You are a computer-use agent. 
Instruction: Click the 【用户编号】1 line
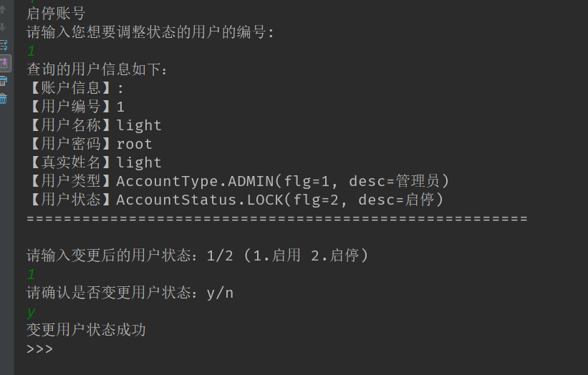(x=75, y=107)
